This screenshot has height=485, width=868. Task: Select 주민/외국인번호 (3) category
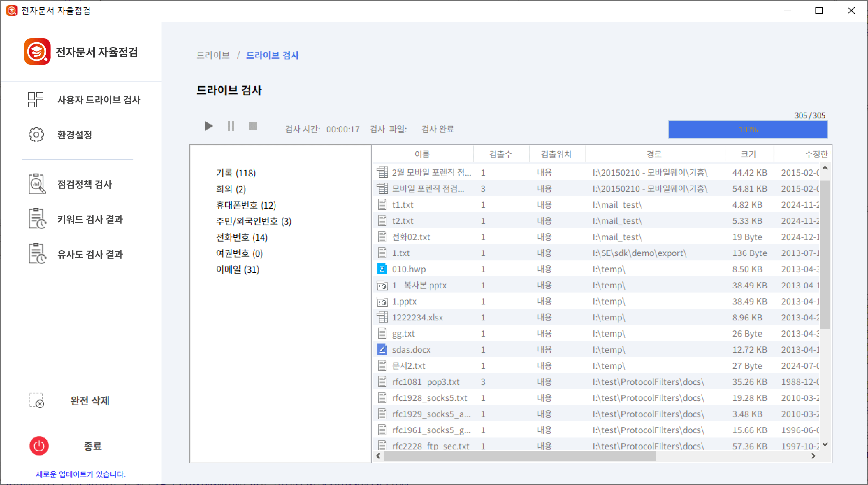click(254, 221)
